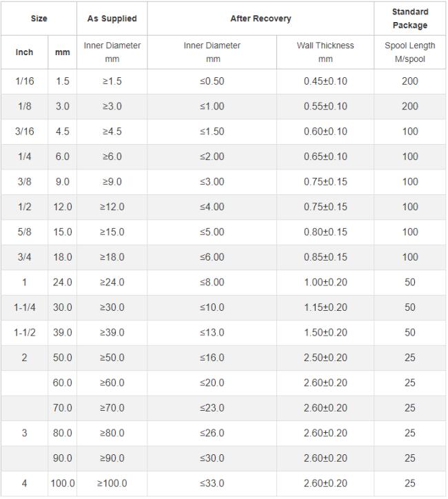Click the ≤16.0 recovered diameter cell

[212, 358]
